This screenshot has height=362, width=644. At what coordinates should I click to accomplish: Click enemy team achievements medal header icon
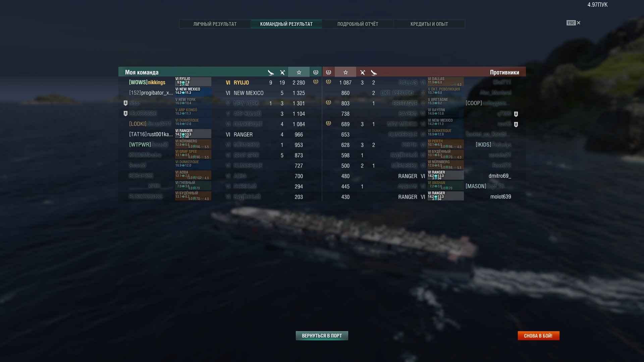328,72
